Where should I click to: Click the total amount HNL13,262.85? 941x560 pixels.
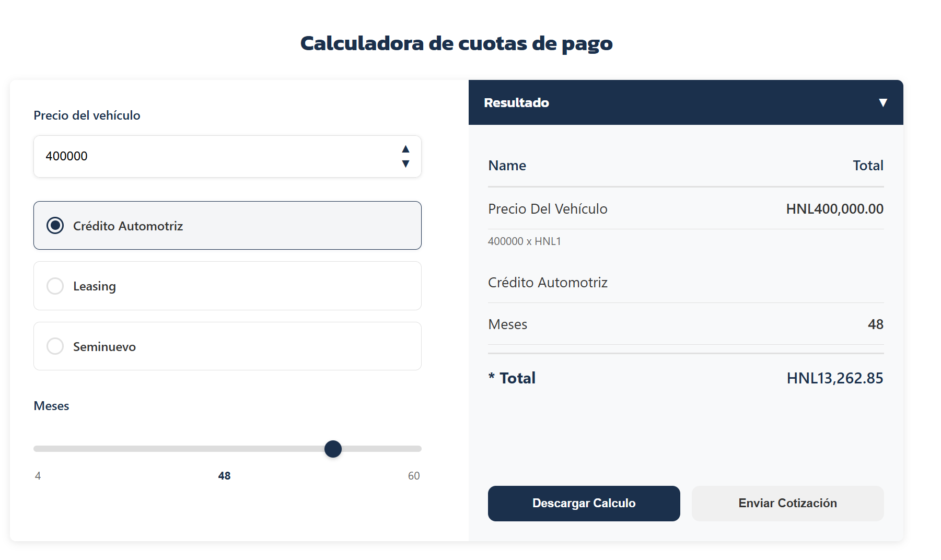tap(834, 378)
